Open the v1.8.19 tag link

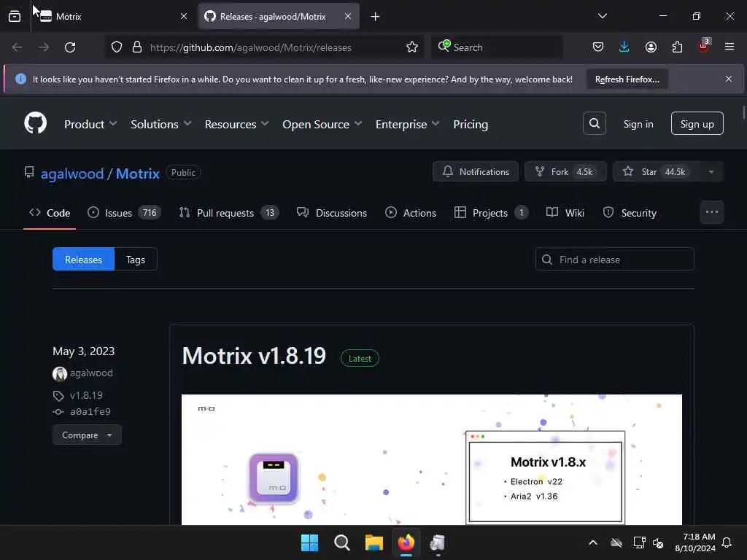coord(86,395)
